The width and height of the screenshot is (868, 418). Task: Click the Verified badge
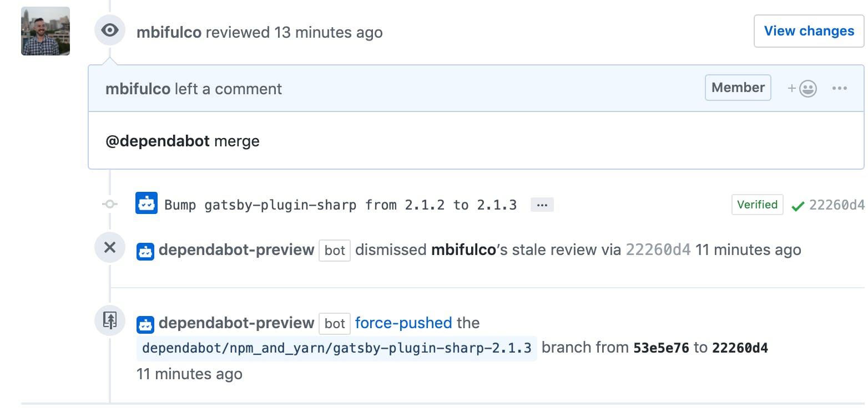click(758, 205)
